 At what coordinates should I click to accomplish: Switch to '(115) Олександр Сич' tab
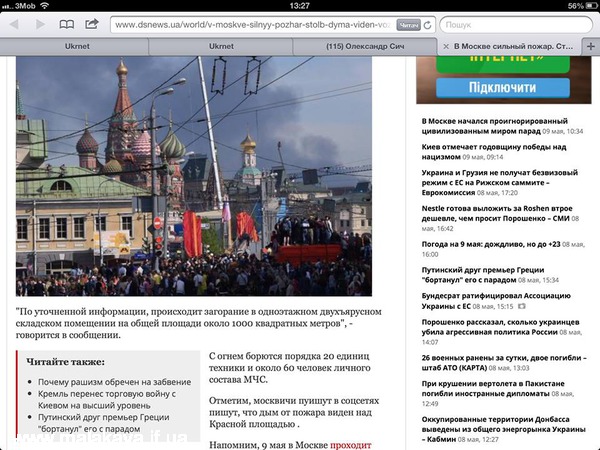tap(365, 46)
